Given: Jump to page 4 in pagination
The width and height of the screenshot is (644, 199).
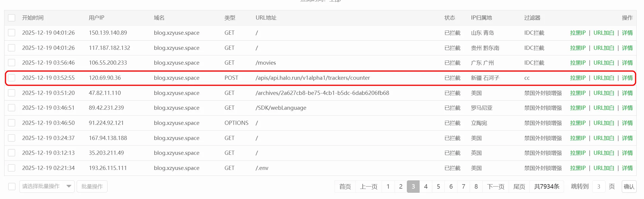Looking at the screenshot, I should 426,187.
